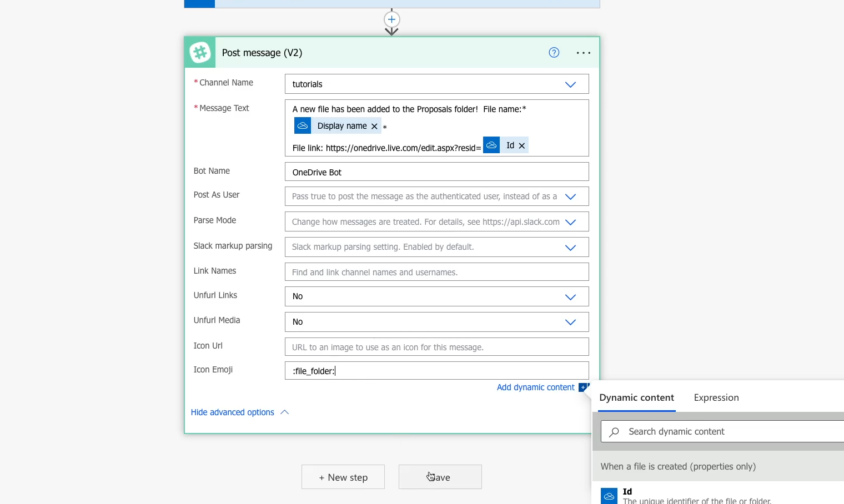Click the Id dynamic content entry
The width and height of the screenshot is (844, 504).
coord(717,496)
